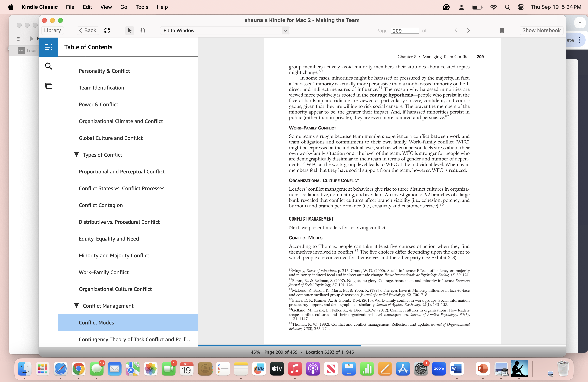
Task: Open the Table of Contents sidebar icon
Action: pyautogui.click(x=48, y=47)
